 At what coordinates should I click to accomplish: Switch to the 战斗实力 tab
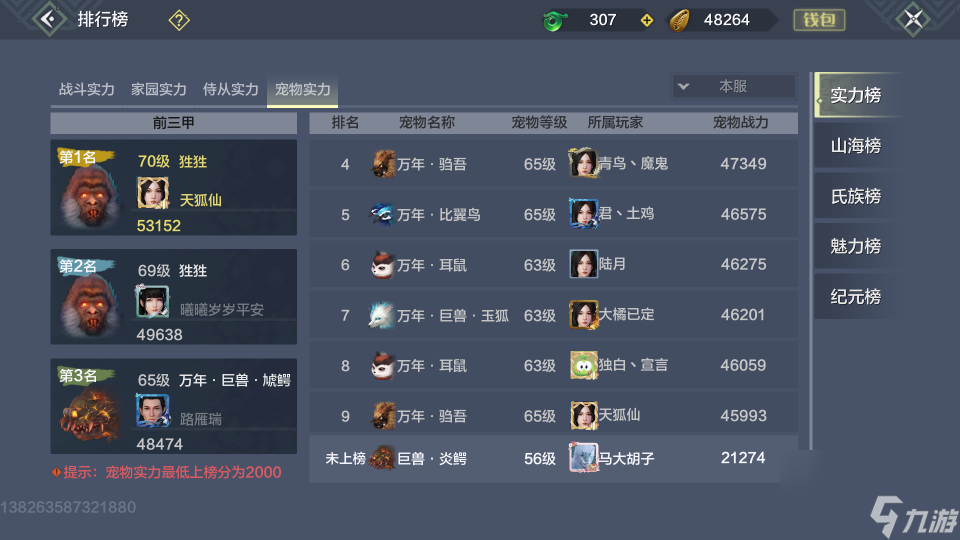(86, 89)
